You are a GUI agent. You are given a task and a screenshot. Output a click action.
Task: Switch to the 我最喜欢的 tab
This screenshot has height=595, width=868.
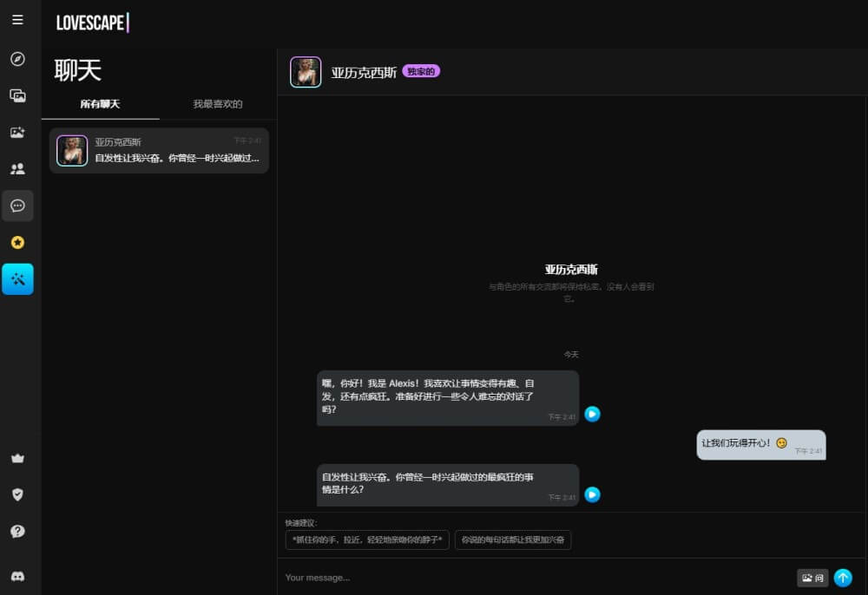(218, 104)
